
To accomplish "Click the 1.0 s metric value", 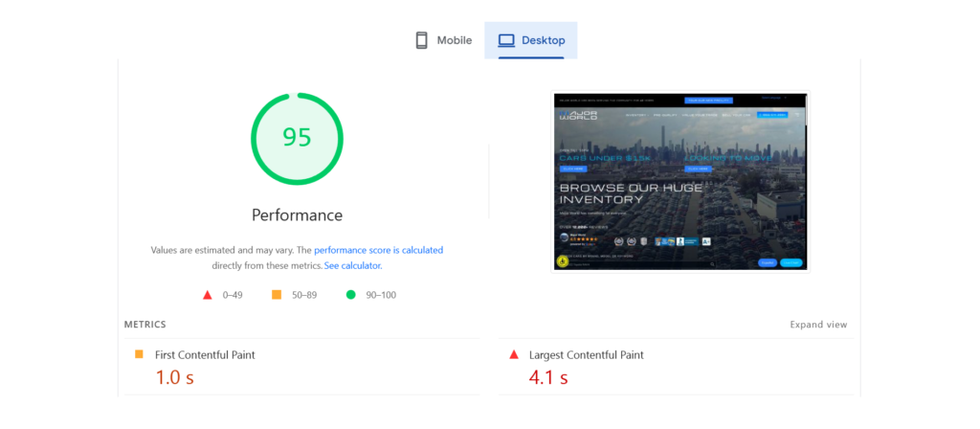I will click(175, 377).
